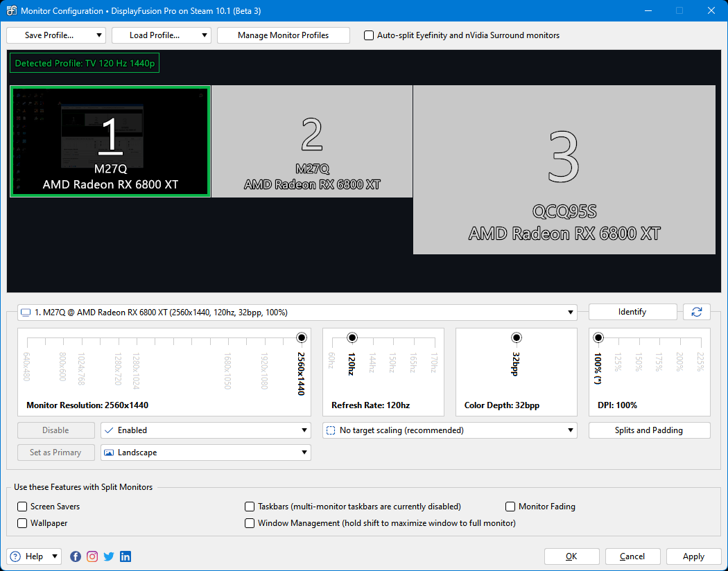Open the Save Profile menu
Image resolution: width=728 pixels, height=571 pixels.
point(56,35)
